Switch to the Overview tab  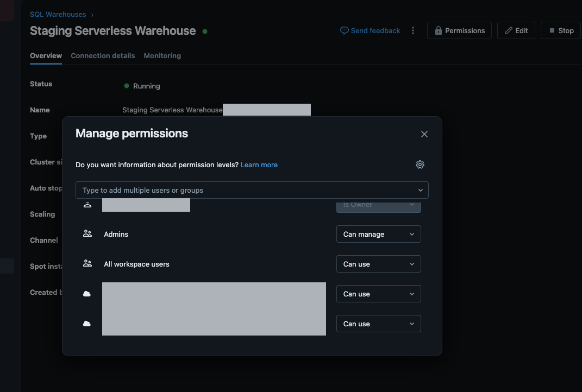(46, 55)
